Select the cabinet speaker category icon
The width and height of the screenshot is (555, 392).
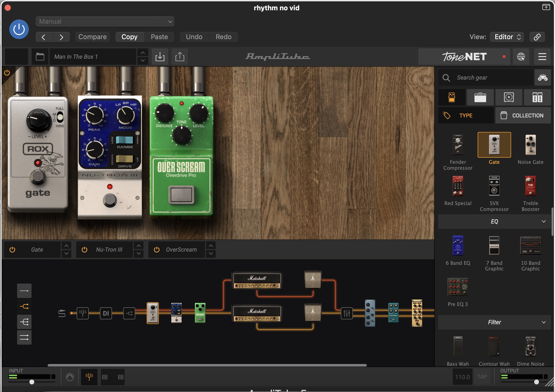[509, 97]
